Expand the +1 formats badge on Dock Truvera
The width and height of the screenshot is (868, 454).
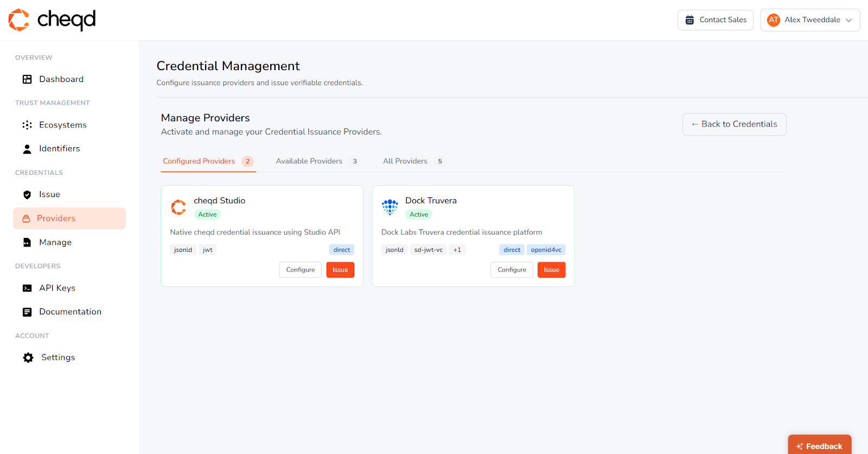tap(457, 250)
